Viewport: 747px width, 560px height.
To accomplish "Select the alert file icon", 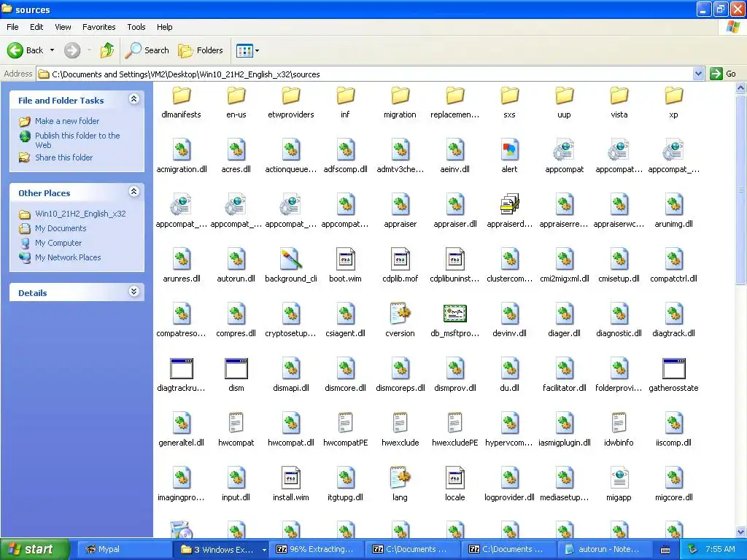I will click(509, 150).
